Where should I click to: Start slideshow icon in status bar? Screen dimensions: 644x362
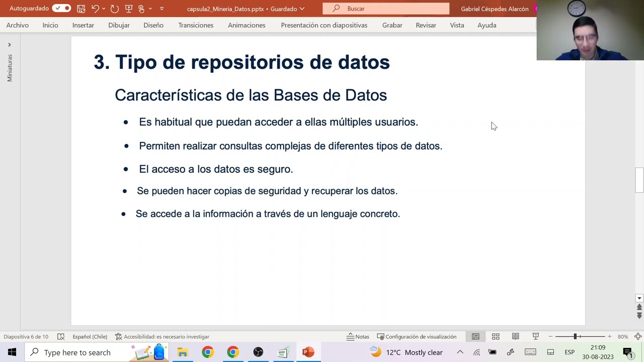click(x=536, y=336)
